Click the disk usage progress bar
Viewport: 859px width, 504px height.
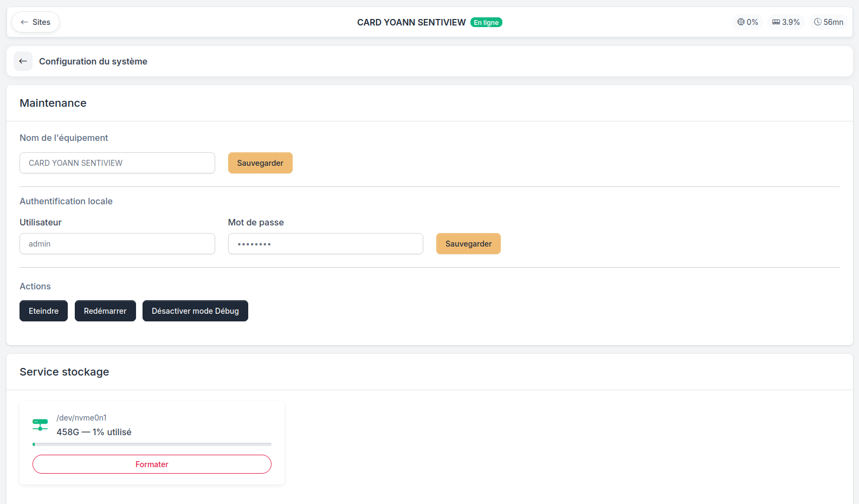pos(152,444)
